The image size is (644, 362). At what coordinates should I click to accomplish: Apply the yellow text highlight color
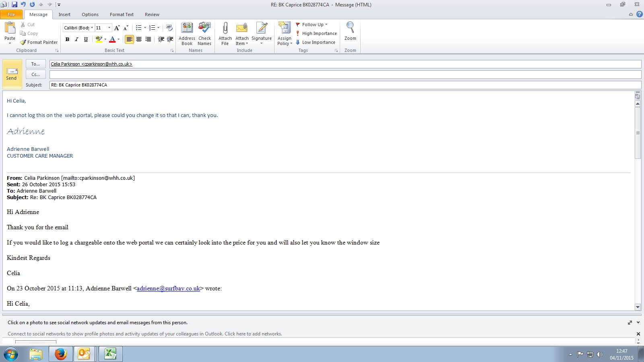click(99, 39)
